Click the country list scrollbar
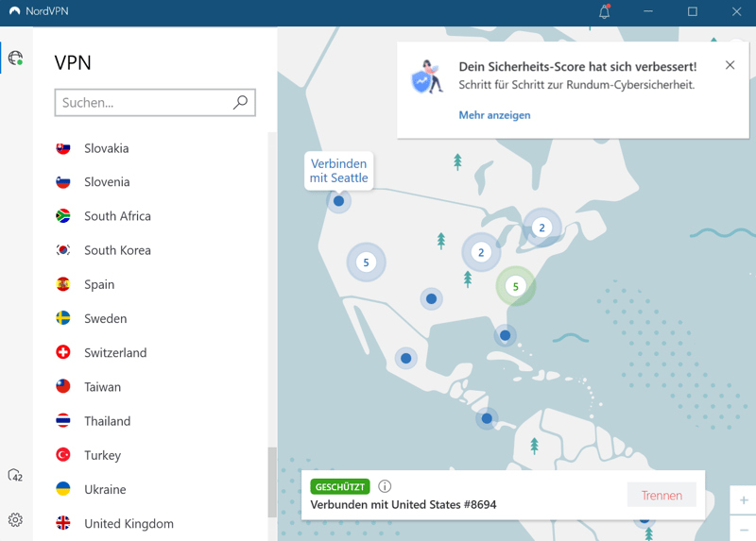Screen dimensions: 756x541 tap(272, 481)
